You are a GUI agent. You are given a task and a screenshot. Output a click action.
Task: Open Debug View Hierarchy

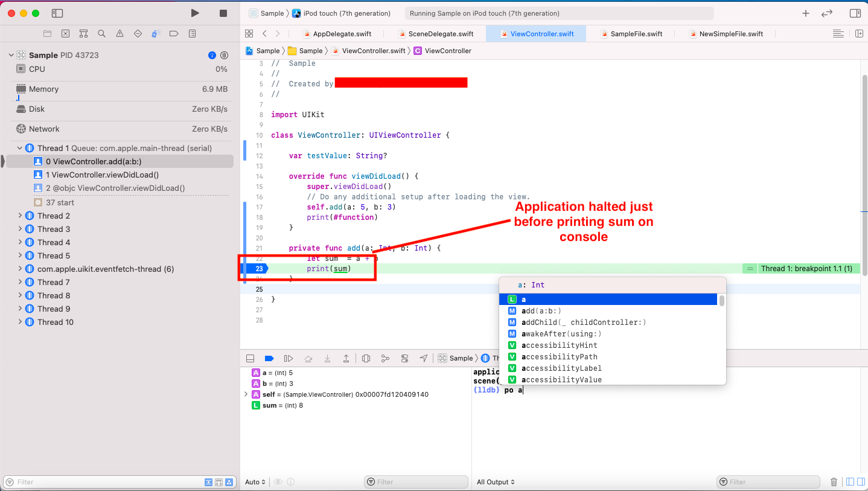pos(366,358)
